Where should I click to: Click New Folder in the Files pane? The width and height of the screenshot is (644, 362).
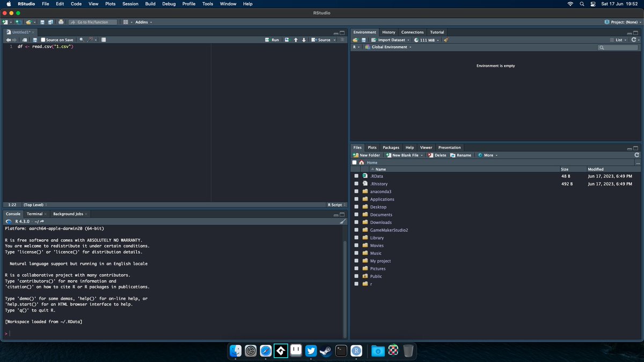pos(367,155)
